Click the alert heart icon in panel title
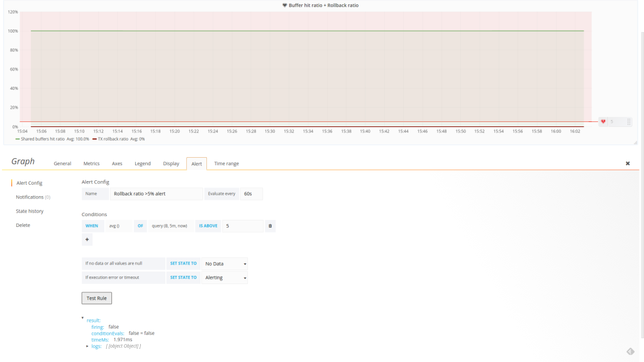 [285, 5]
